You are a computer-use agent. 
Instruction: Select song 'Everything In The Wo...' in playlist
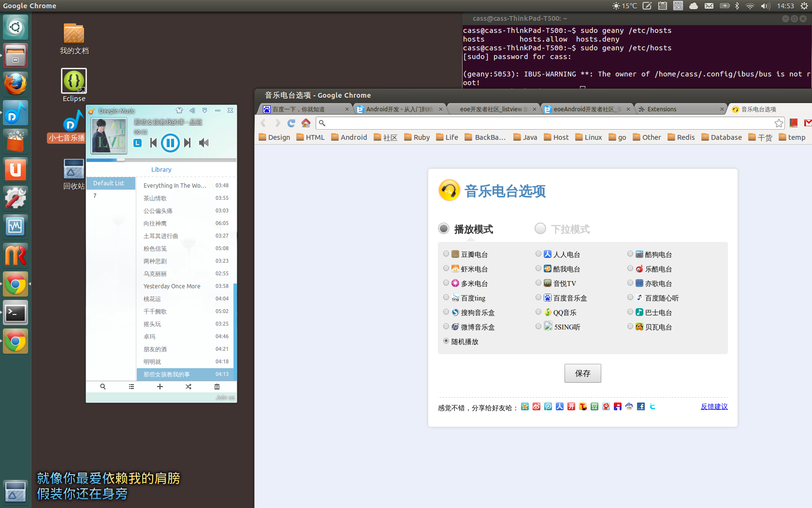click(x=185, y=185)
